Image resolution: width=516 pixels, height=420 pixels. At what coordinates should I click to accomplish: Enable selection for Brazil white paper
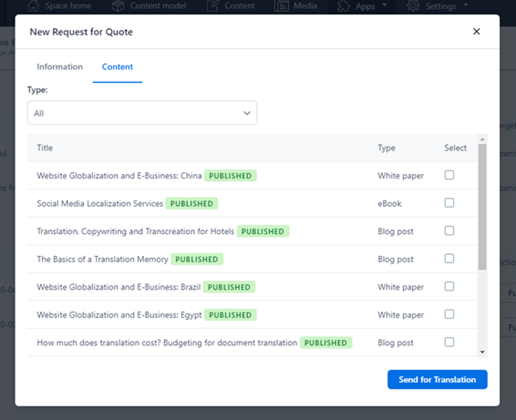click(449, 286)
